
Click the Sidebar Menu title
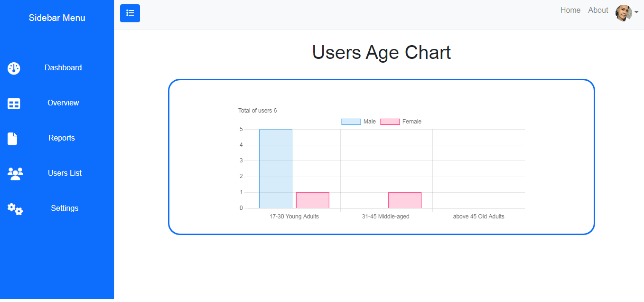[57, 18]
